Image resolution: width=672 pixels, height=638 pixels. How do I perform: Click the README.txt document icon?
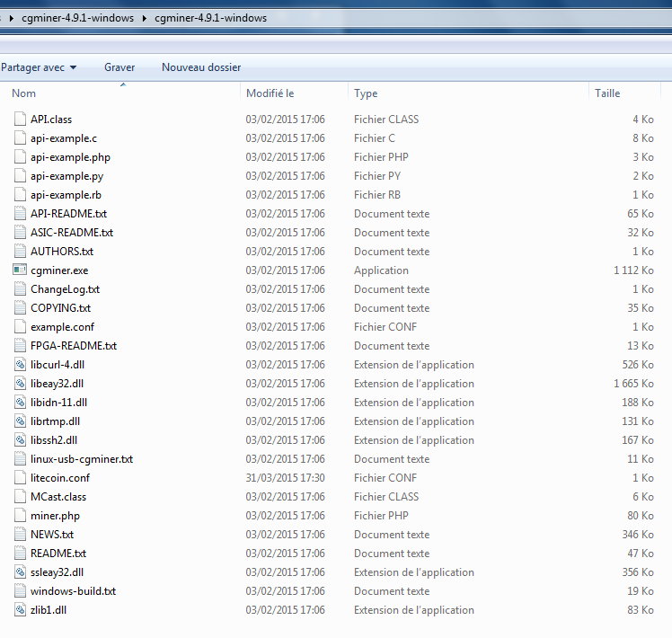click(21, 554)
